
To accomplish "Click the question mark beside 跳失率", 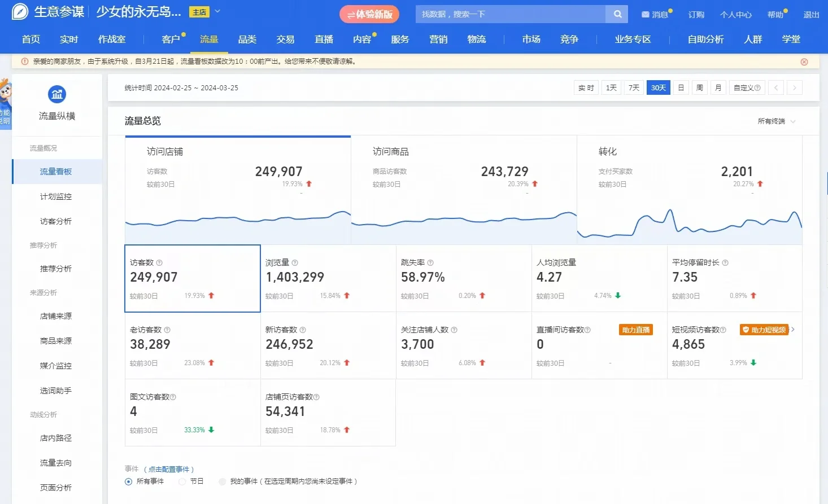I will tap(429, 262).
